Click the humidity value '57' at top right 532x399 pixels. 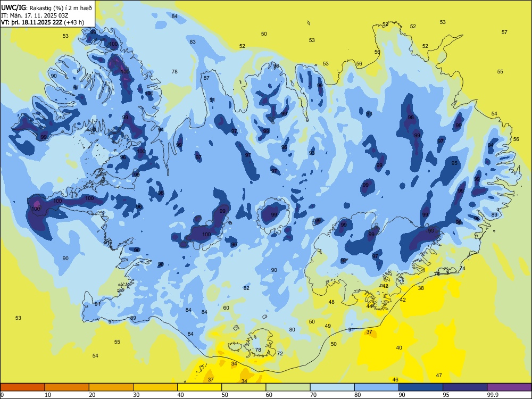pos(504,32)
